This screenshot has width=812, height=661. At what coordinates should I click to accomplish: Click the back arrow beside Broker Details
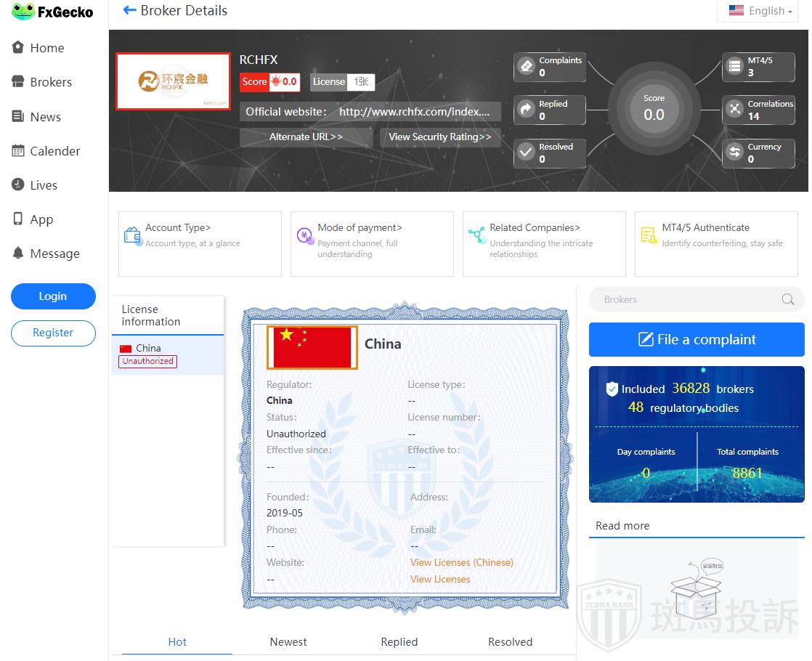[130, 10]
